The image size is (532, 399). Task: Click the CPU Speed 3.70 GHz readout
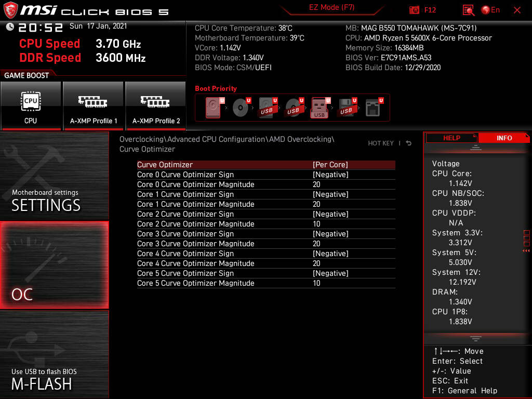click(80, 44)
